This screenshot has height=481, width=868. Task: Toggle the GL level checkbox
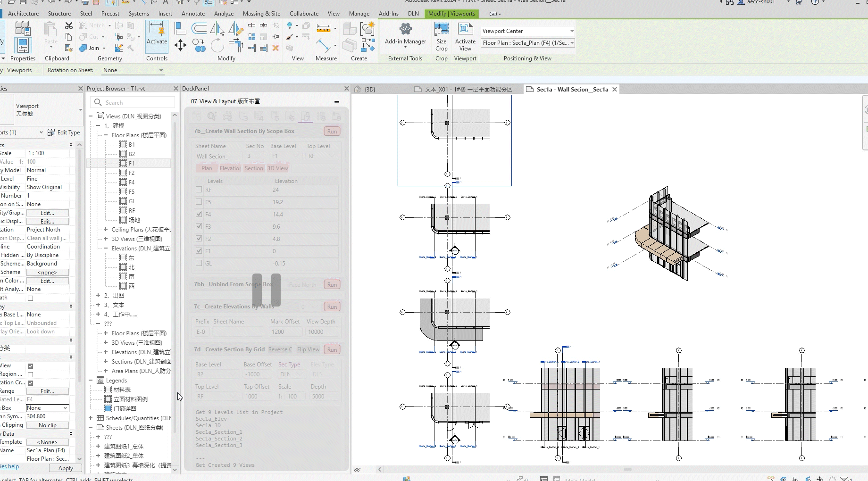[x=199, y=263]
